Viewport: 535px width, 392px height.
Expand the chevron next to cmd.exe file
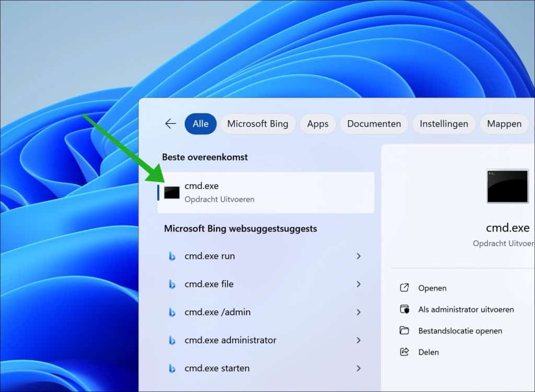tap(358, 284)
